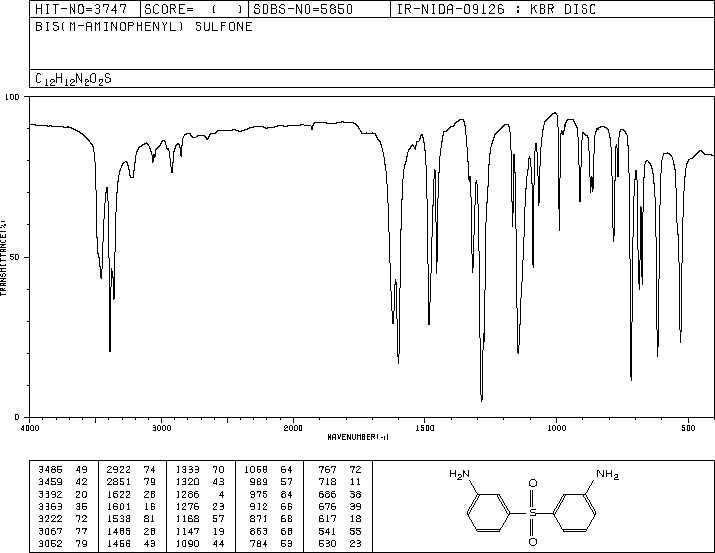Select peak value 871 in the table
The image size is (715, 553).
259,519
